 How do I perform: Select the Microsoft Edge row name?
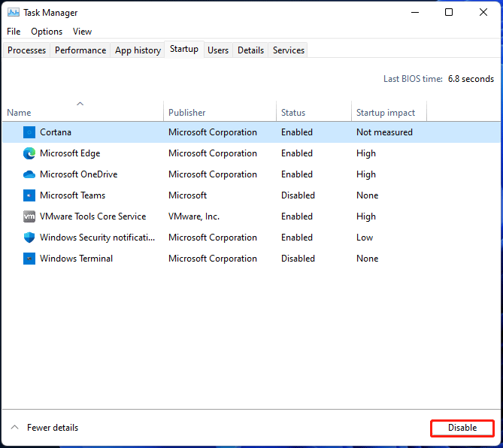70,153
